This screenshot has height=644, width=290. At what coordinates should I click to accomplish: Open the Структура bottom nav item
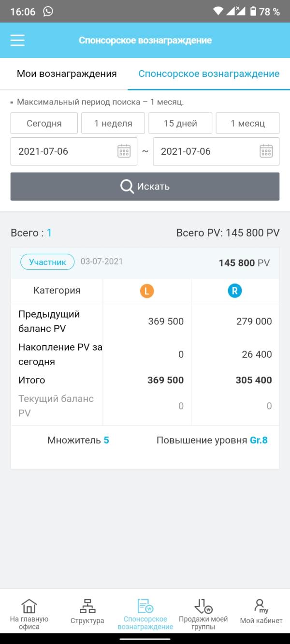87,612
